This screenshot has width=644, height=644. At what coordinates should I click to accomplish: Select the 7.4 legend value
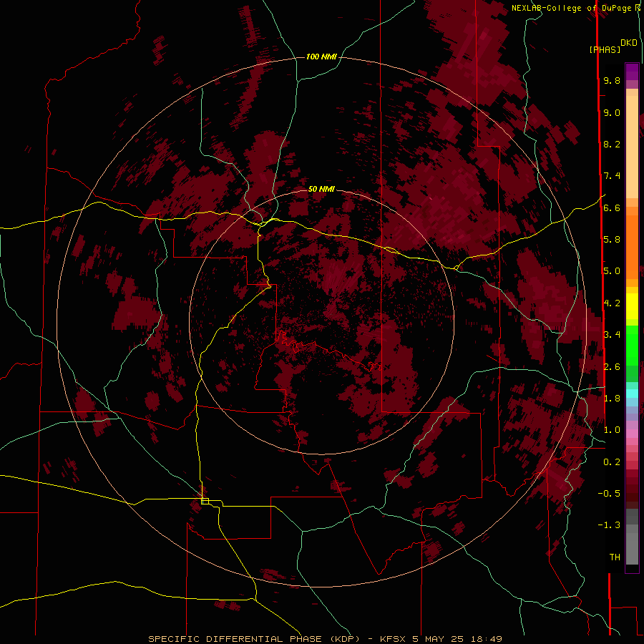pyautogui.click(x=612, y=176)
